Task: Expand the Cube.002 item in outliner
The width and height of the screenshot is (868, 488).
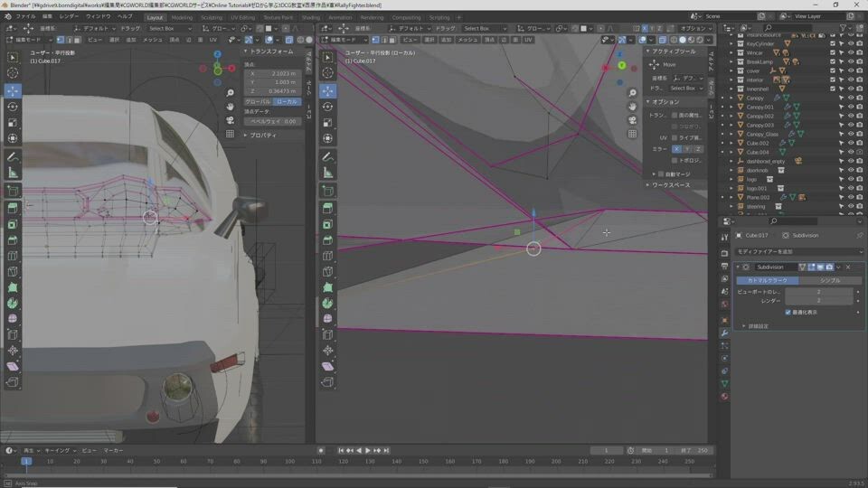Action: 731,143
